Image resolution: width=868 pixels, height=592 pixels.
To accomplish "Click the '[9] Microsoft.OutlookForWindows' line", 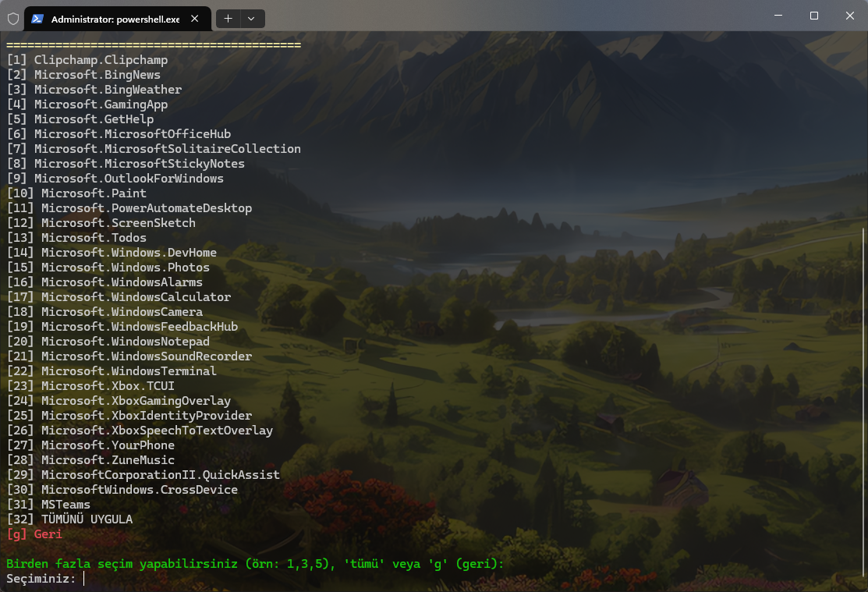I will [x=115, y=179].
